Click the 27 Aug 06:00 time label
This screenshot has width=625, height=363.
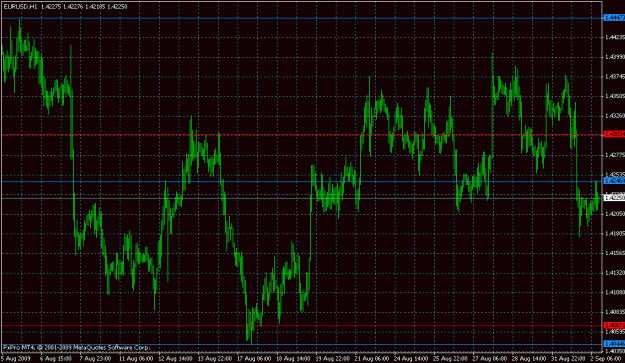(x=490, y=359)
